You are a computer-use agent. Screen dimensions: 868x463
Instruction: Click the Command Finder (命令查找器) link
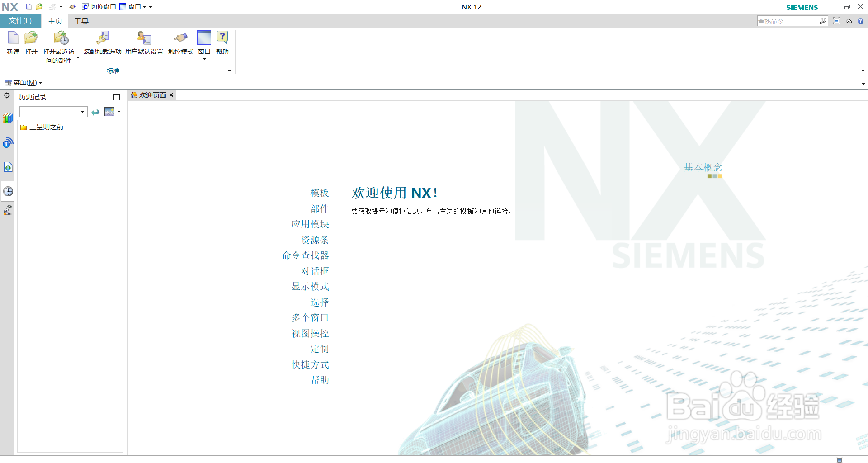(x=306, y=255)
